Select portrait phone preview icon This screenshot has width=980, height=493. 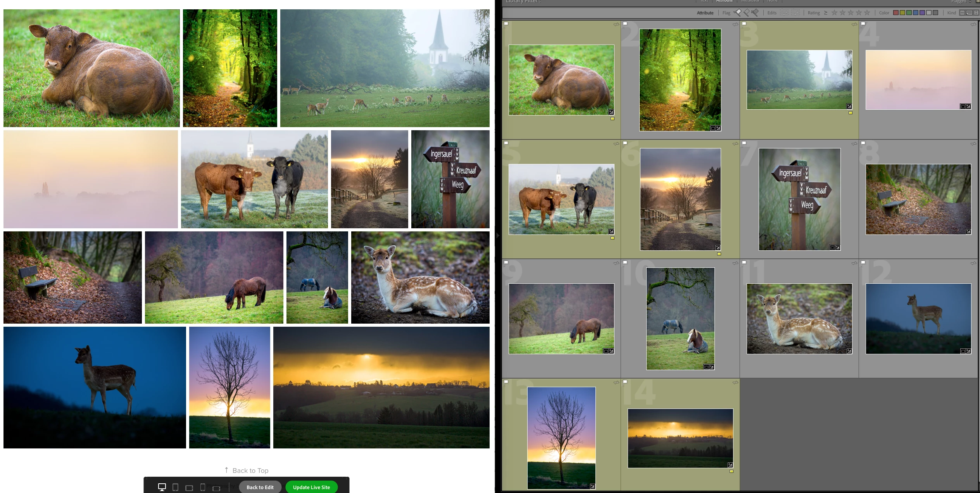(x=202, y=487)
